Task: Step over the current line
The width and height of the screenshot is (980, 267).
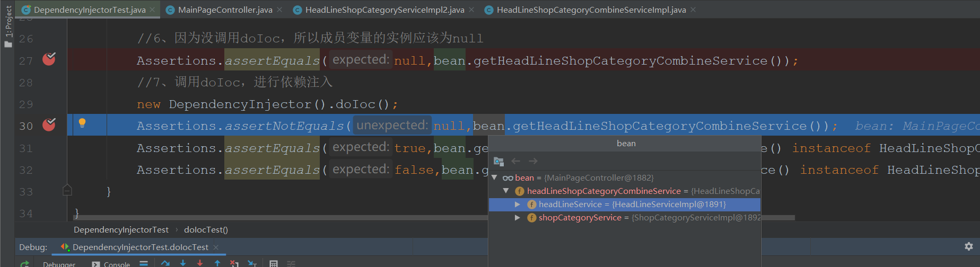Action: point(165,263)
